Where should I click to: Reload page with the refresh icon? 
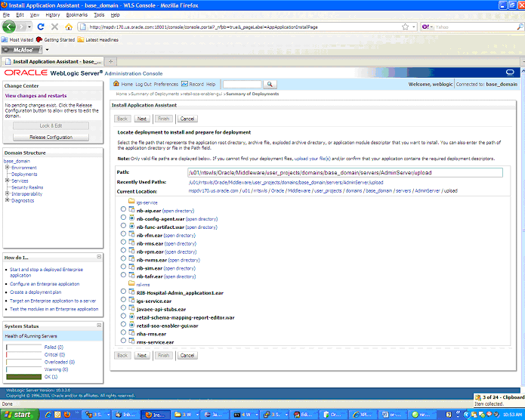tap(41, 26)
